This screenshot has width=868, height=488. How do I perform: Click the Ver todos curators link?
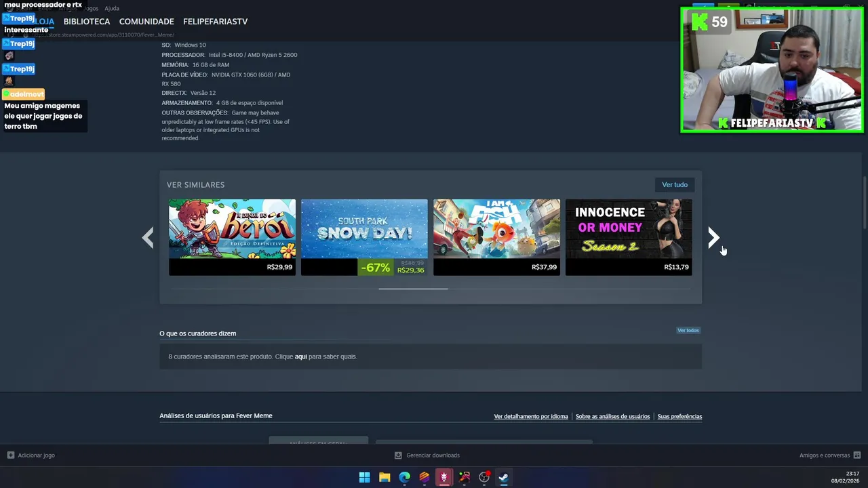coord(688,331)
